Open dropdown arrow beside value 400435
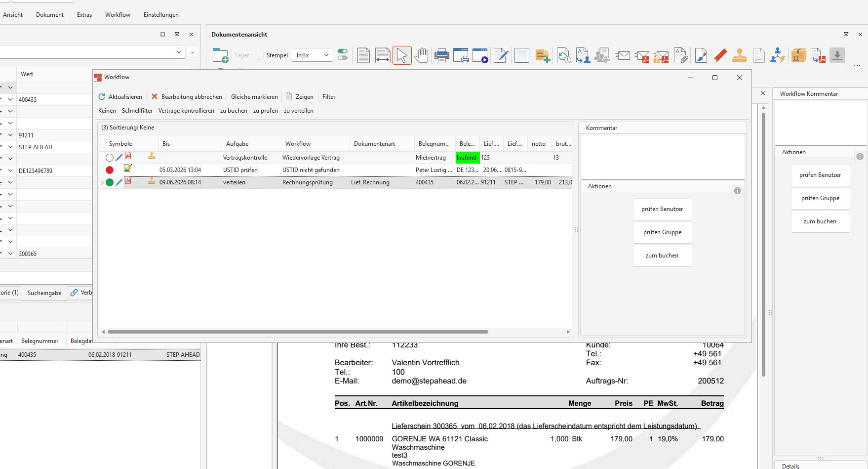The height and width of the screenshot is (469, 868). point(10,99)
